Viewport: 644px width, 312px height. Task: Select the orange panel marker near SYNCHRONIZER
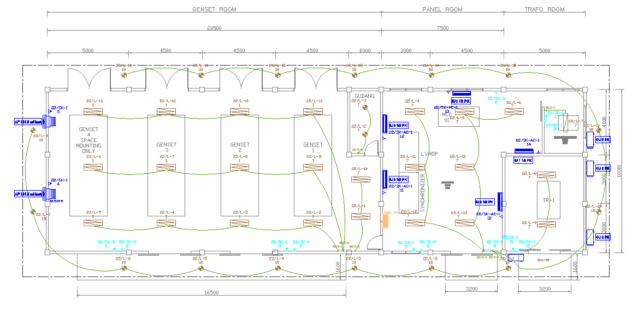385,221
